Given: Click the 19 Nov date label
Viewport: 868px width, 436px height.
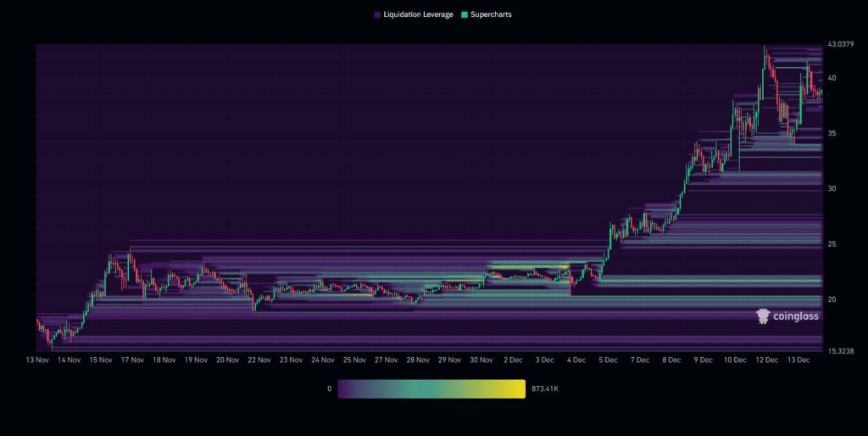Looking at the screenshot, I should [196, 361].
